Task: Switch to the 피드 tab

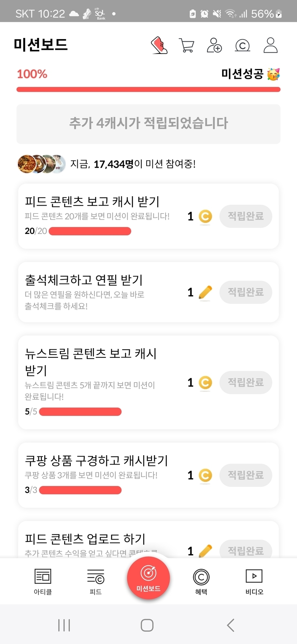Action: click(96, 582)
